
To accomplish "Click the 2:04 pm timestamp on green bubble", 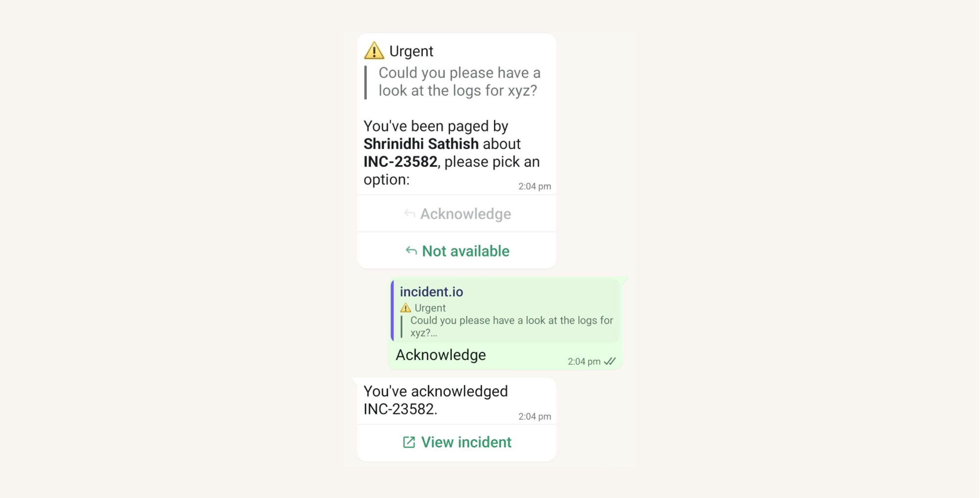I will point(584,362).
